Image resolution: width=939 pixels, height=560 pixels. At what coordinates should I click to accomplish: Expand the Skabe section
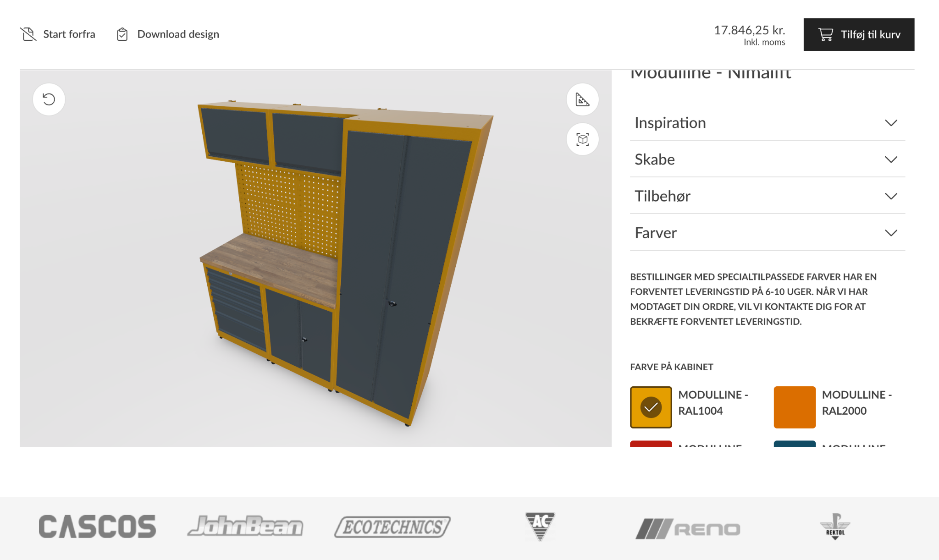pyautogui.click(x=767, y=159)
